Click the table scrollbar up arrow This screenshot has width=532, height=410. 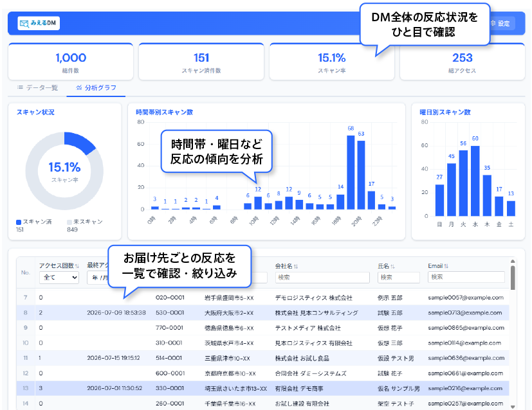[513, 262]
